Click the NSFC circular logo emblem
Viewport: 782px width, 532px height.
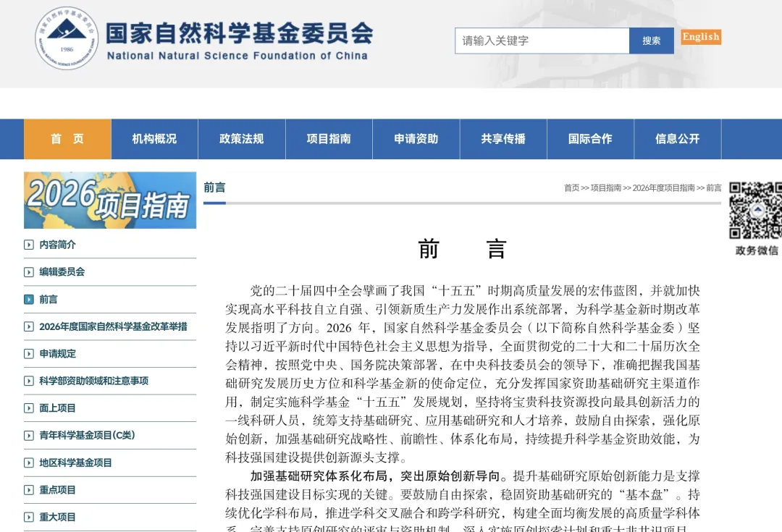(66, 38)
